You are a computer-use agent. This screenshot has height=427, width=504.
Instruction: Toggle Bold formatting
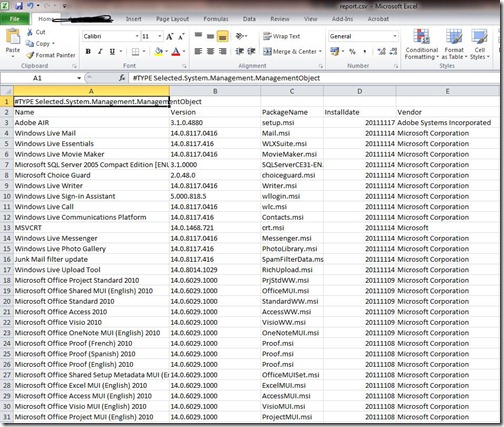[x=88, y=51]
